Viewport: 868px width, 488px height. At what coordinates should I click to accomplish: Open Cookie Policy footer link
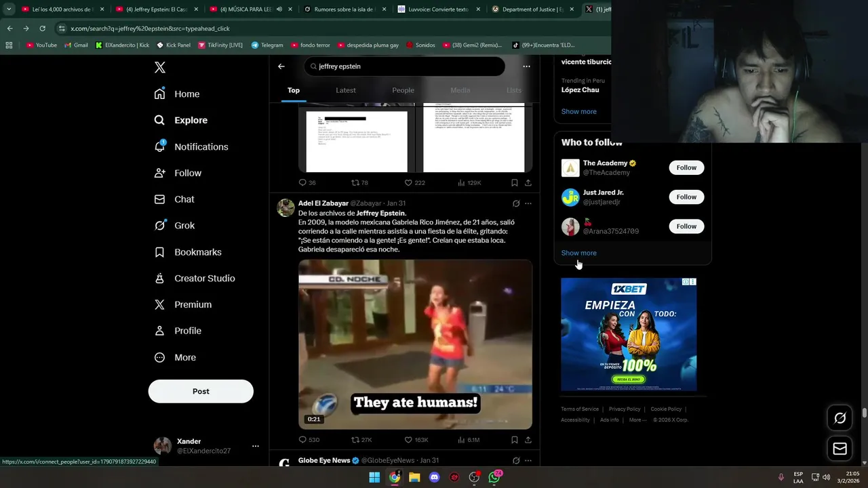666,409
